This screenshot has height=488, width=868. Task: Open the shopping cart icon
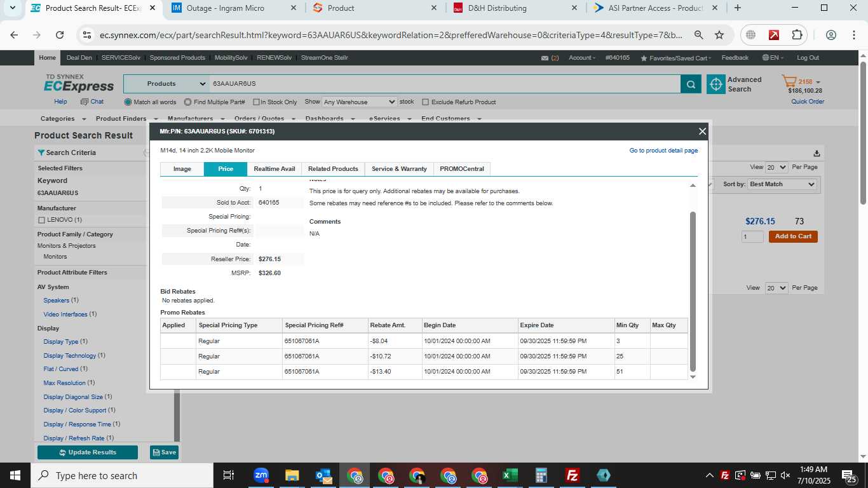coord(789,81)
